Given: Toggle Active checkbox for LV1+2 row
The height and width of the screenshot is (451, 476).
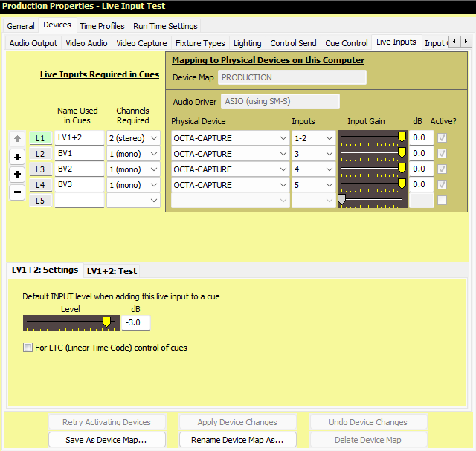Looking at the screenshot, I should pyautogui.click(x=442, y=138).
